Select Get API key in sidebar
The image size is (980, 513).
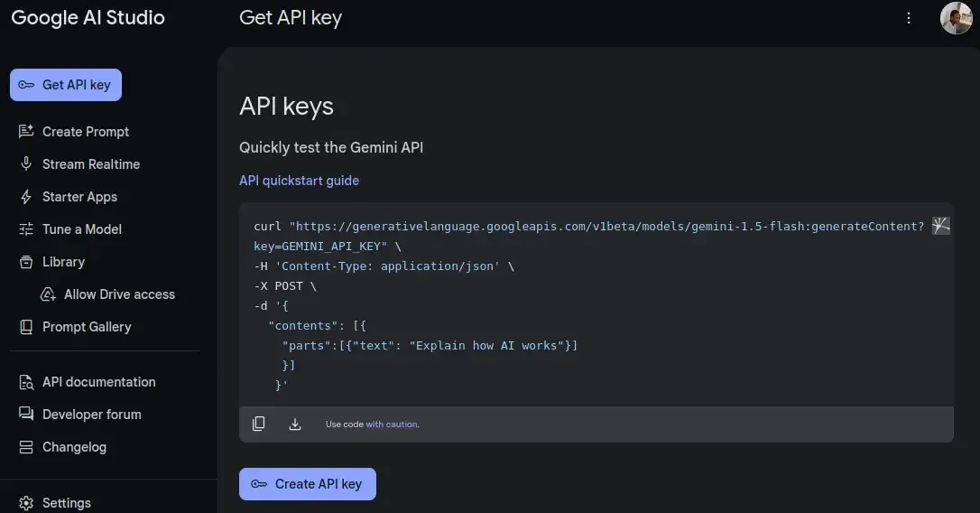[66, 85]
